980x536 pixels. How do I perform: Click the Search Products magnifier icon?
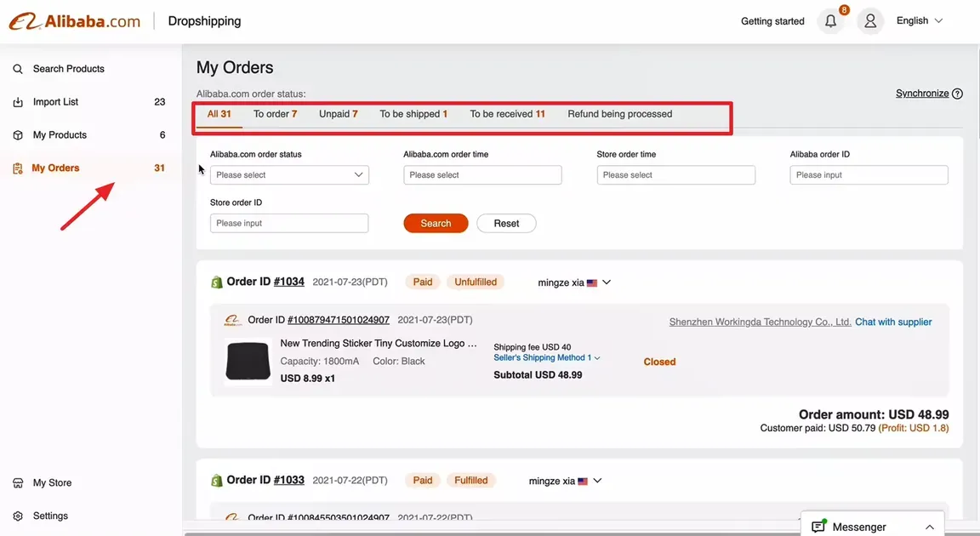[18, 69]
